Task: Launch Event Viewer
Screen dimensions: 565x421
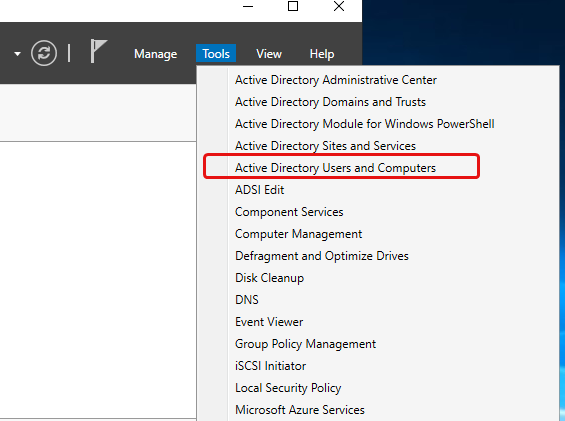Action: coord(269,322)
